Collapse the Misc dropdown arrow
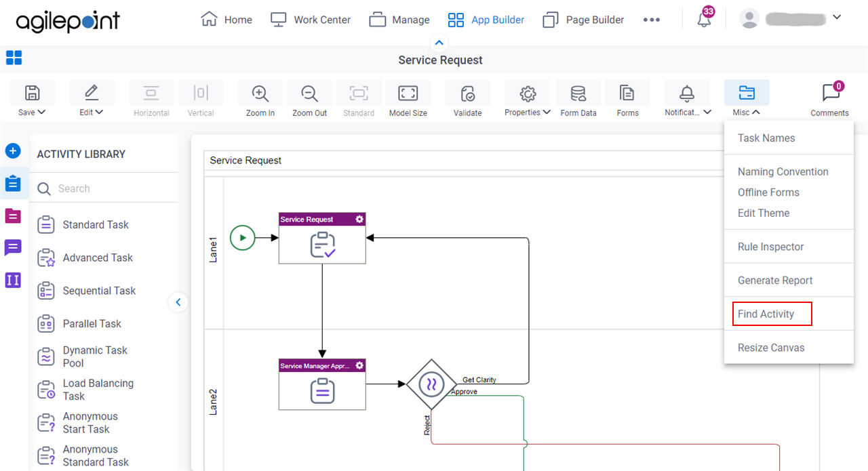The image size is (868, 471). pos(756,112)
